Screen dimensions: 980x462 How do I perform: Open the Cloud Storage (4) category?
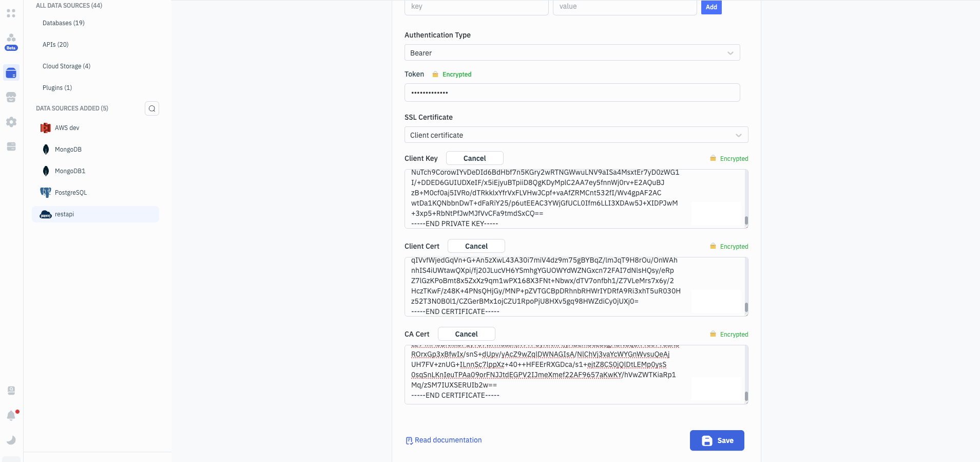point(66,66)
